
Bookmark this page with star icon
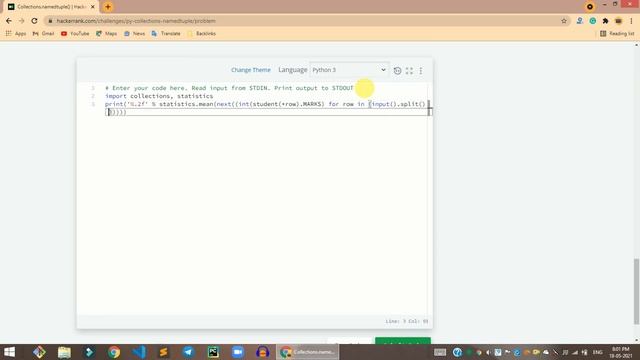(564, 21)
